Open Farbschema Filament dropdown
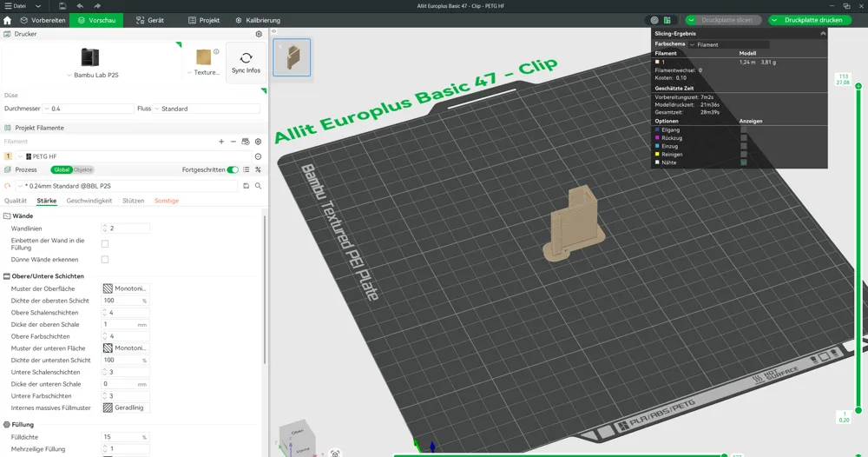This screenshot has width=868, height=457. tap(728, 45)
